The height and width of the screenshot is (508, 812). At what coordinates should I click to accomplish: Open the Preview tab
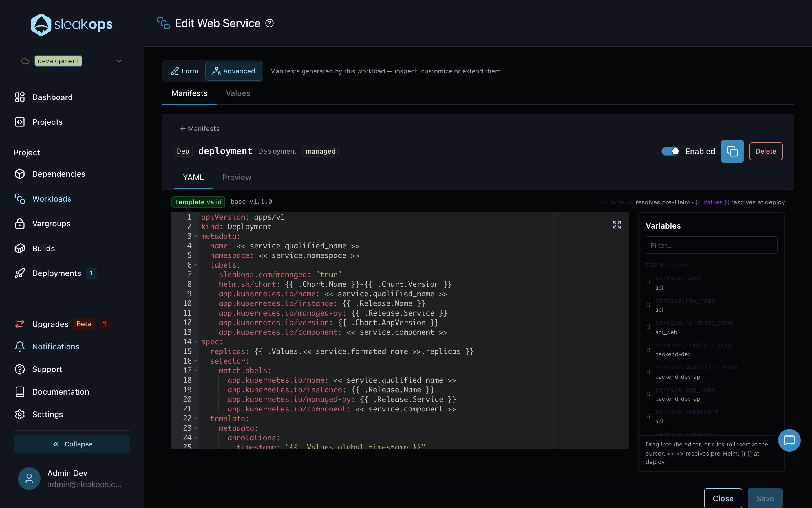(237, 178)
